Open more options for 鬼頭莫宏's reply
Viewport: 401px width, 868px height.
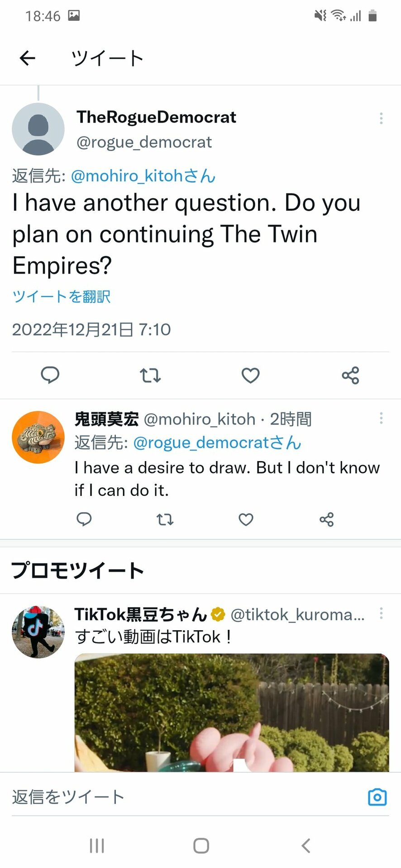tap(381, 418)
